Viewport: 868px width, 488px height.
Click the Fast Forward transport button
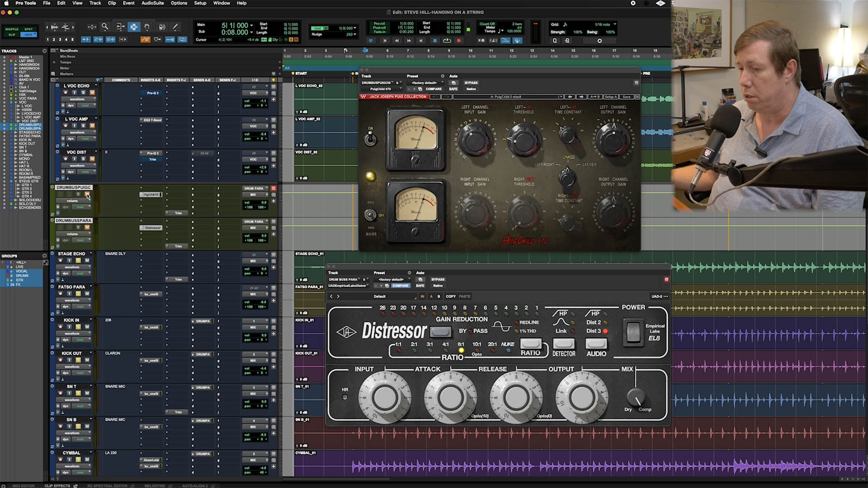[x=409, y=41]
